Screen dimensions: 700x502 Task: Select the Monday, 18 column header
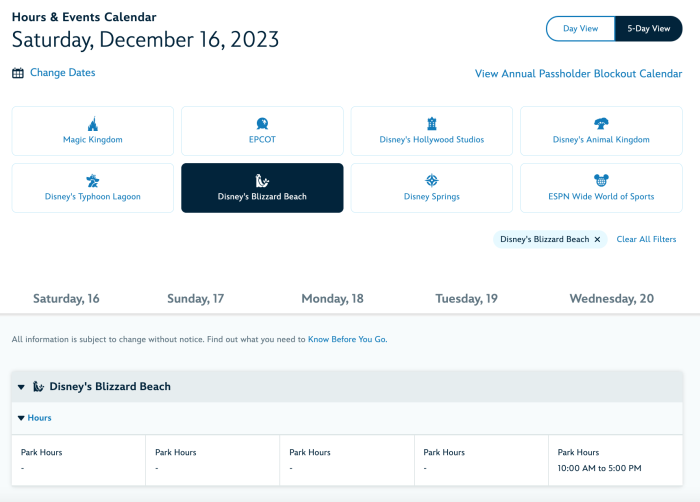click(x=333, y=298)
